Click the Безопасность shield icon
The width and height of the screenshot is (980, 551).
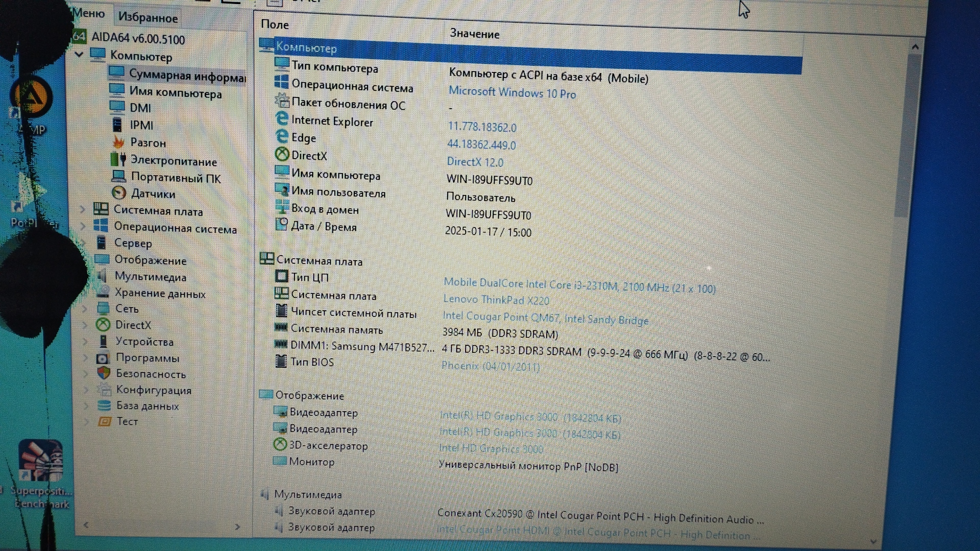104,373
